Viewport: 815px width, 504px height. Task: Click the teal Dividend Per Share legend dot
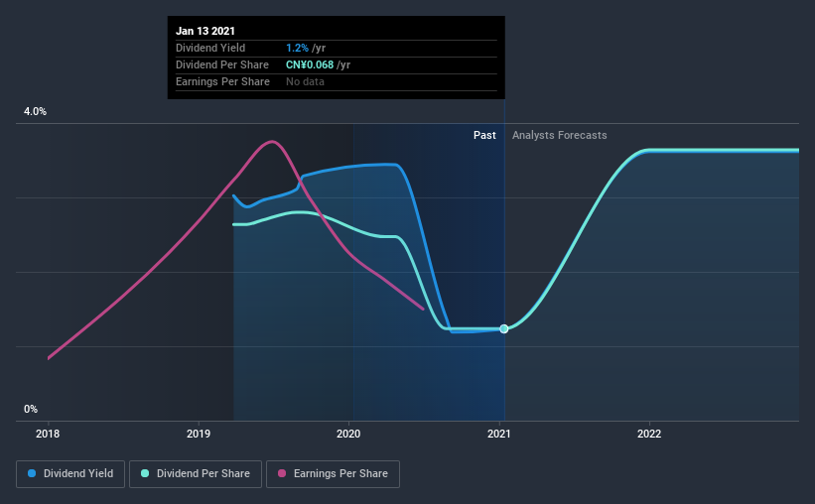coord(145,473)
